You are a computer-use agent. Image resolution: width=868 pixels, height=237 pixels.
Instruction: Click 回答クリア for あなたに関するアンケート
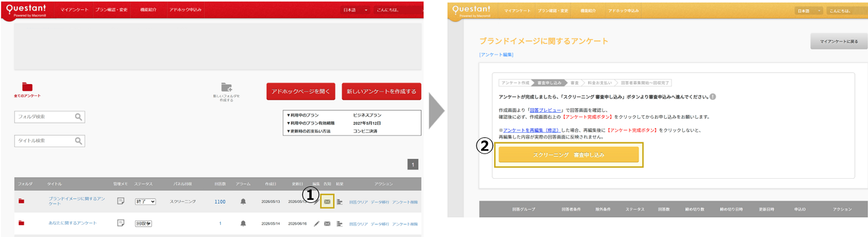[358, 223]
